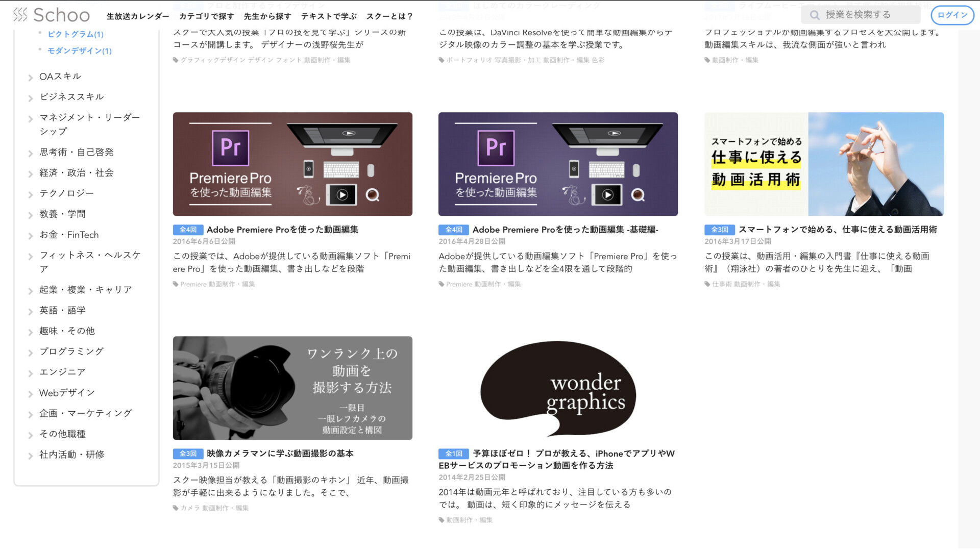This screenshot has width=980, height=553.
Task: Open Adobe Premiere Pro 動画編集 -基礎編- title
Action: pyautogui.click(x=566, y=230)
